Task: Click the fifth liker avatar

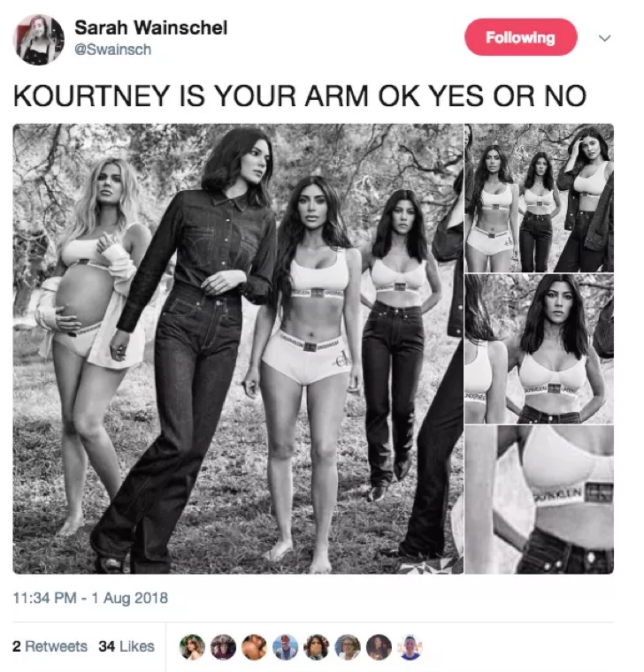Action: [x=317, y=646]
